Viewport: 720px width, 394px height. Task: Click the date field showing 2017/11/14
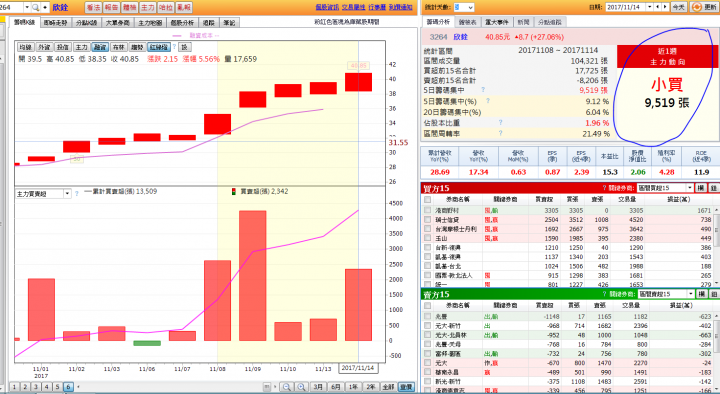click(625, 7)
